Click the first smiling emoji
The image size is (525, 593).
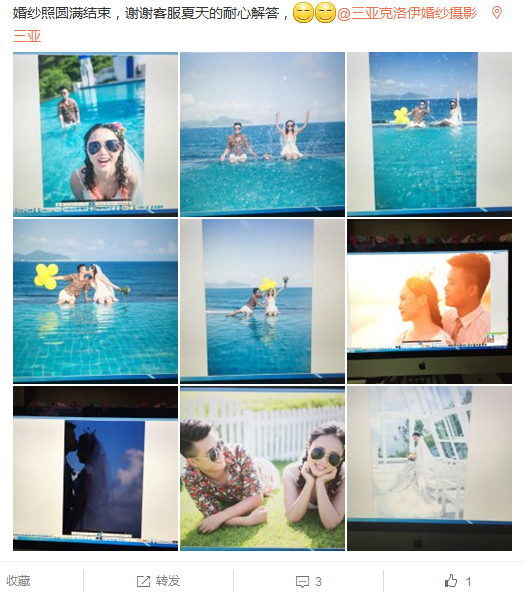click(303, 13)
